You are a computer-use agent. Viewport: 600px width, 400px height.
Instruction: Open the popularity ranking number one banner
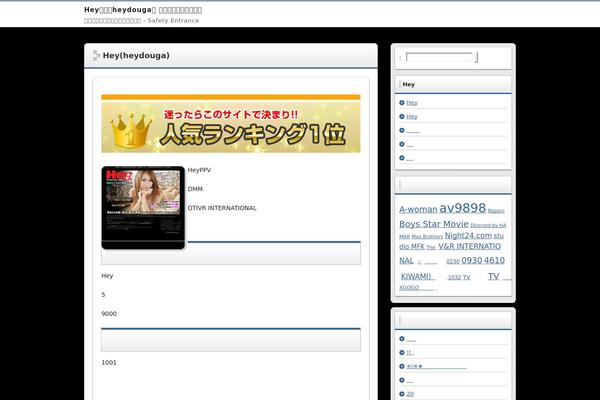[231, 127]
